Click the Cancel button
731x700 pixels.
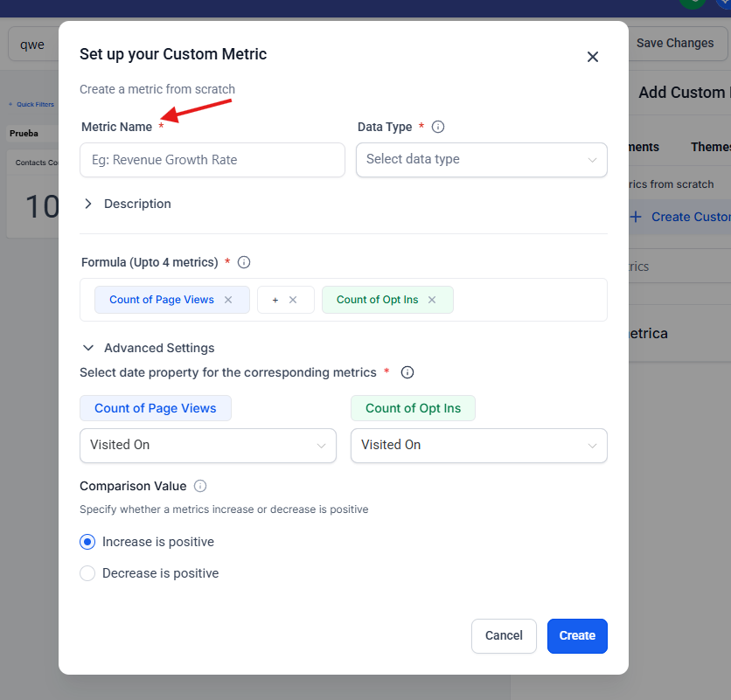(x=504, y=635)
